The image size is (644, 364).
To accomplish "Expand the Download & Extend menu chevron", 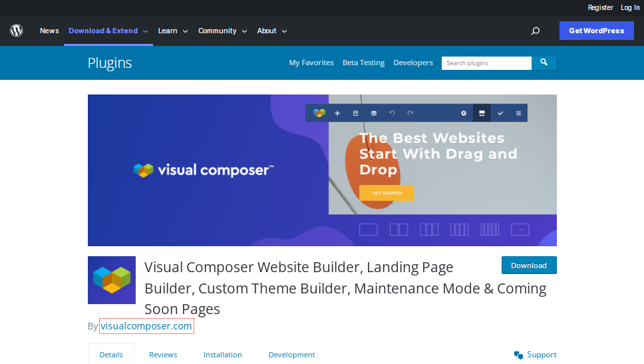I will [146, 31].
